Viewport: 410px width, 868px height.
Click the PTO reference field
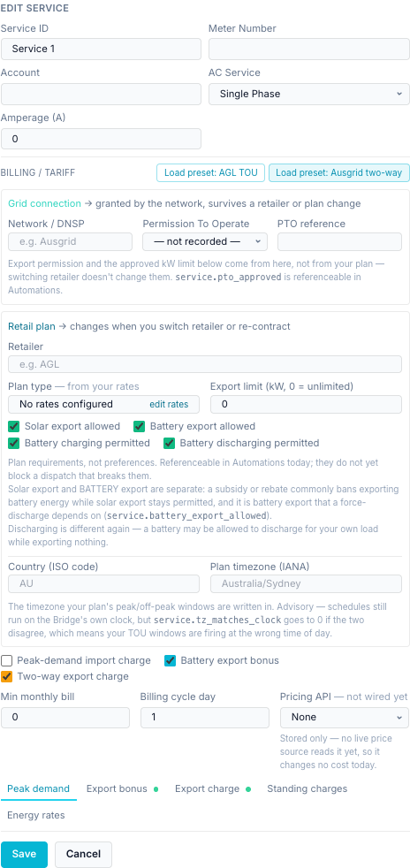pos(339,242)
